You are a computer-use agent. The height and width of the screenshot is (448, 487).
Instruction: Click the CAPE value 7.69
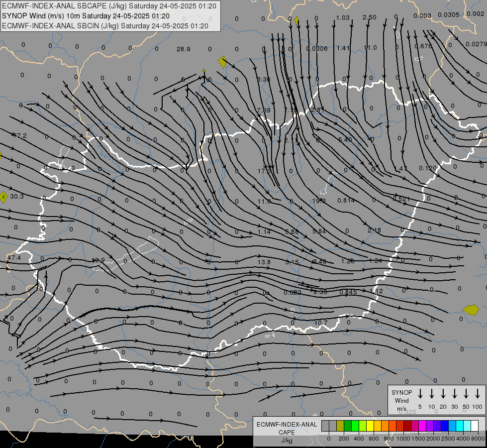(x=264, y=110)
